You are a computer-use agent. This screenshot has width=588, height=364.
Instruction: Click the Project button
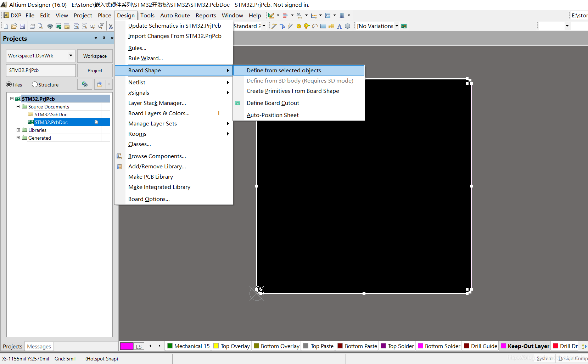[x=95, y=71]
